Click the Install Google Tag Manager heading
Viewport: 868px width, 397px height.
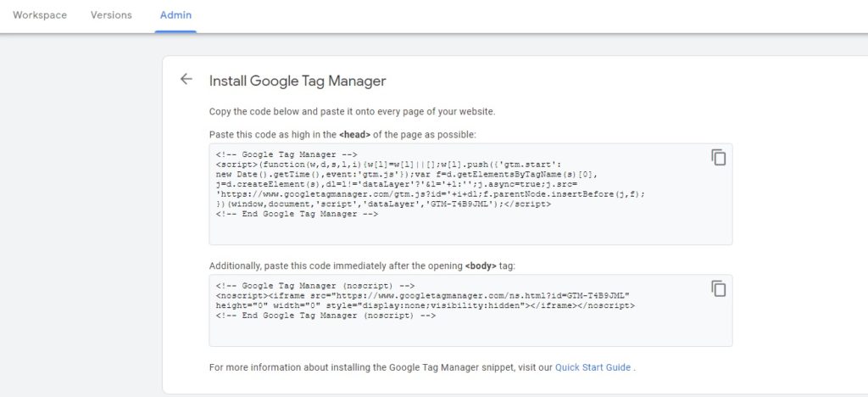pyautogui.click(x=298, y=81)
